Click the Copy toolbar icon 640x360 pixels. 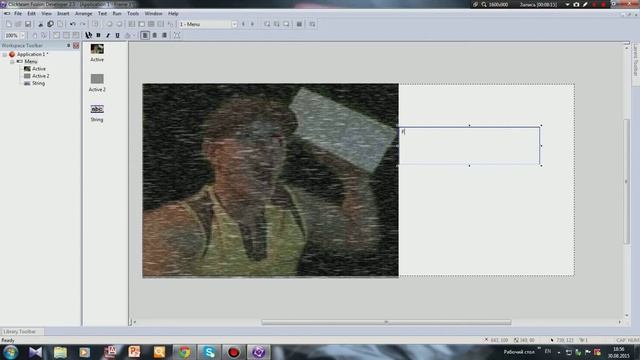pyautogui.click(x=50, y=24)
